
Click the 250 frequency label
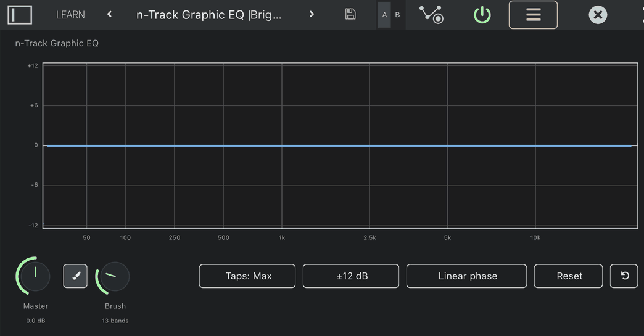point(175,237)
